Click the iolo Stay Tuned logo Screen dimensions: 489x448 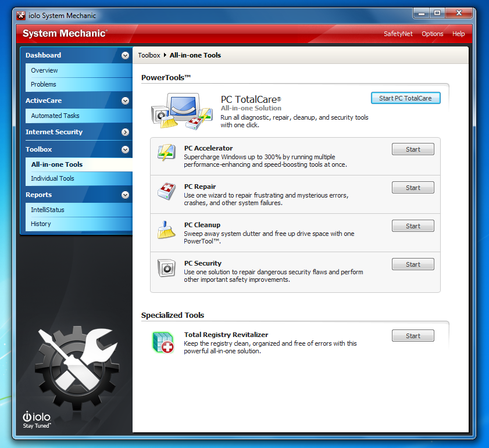tap(37, 420)
